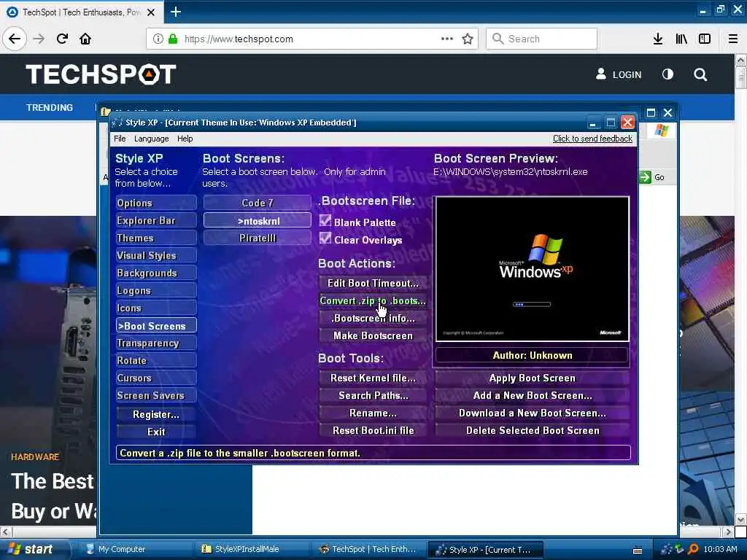Toggle the browser sidebar icon
747x560 pixels.
click(705, 39)
